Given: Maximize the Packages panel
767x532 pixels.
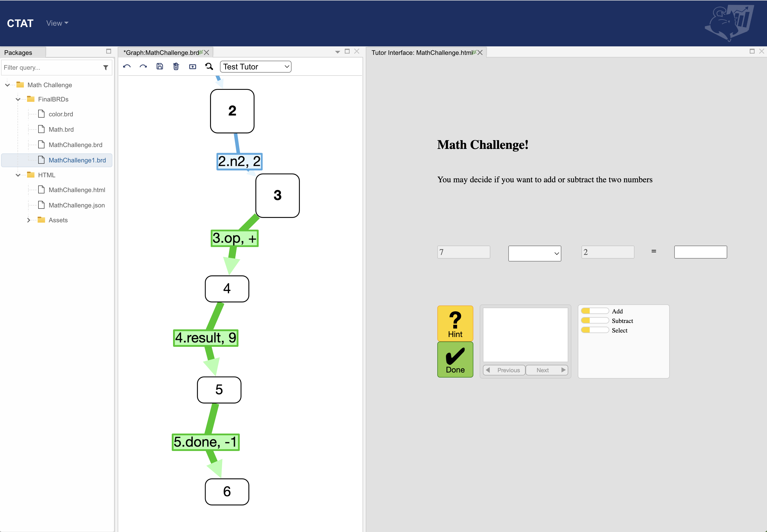Looking at the screenshot, I should (108, 51).
